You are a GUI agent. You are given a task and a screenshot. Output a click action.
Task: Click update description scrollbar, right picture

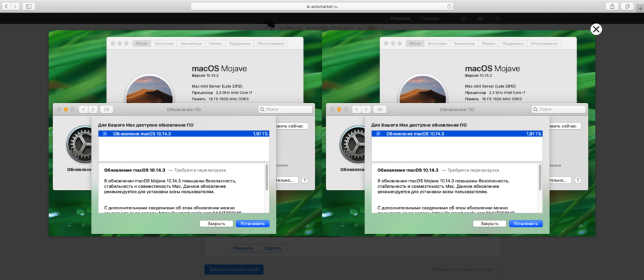tap(540, 178)
